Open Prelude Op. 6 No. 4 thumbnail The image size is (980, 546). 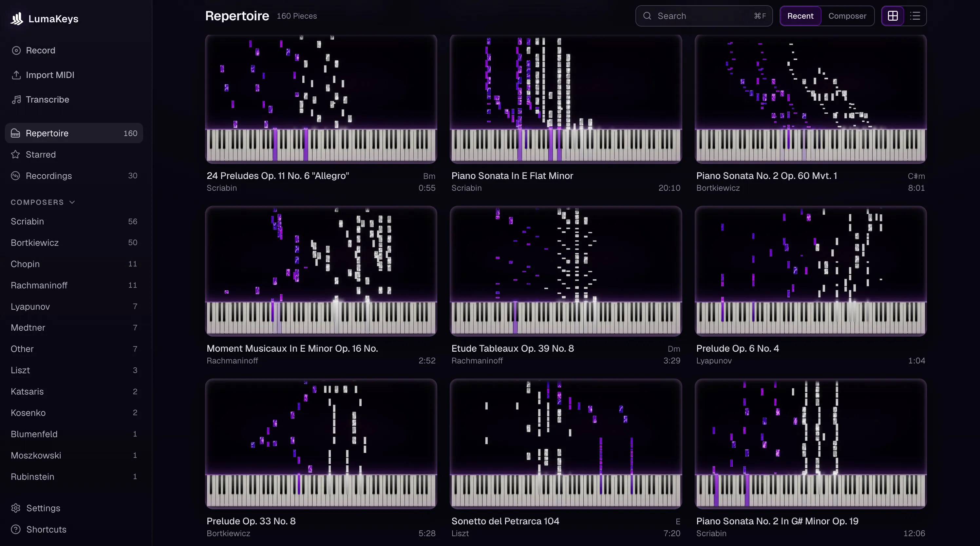(x=811, y=271)
